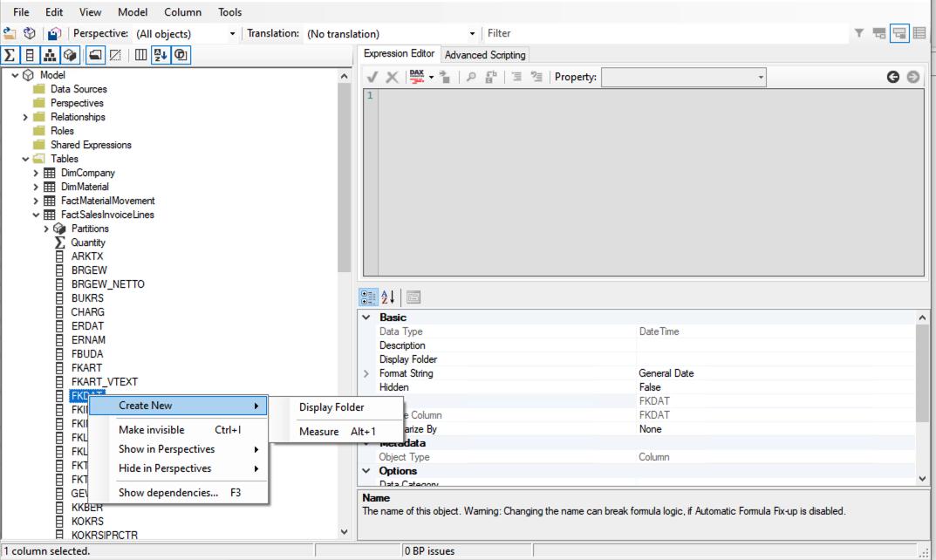The width and height of the screenshot is (936, 560).
Task: Open the Property combo box
Action: [x=684, y=77]
